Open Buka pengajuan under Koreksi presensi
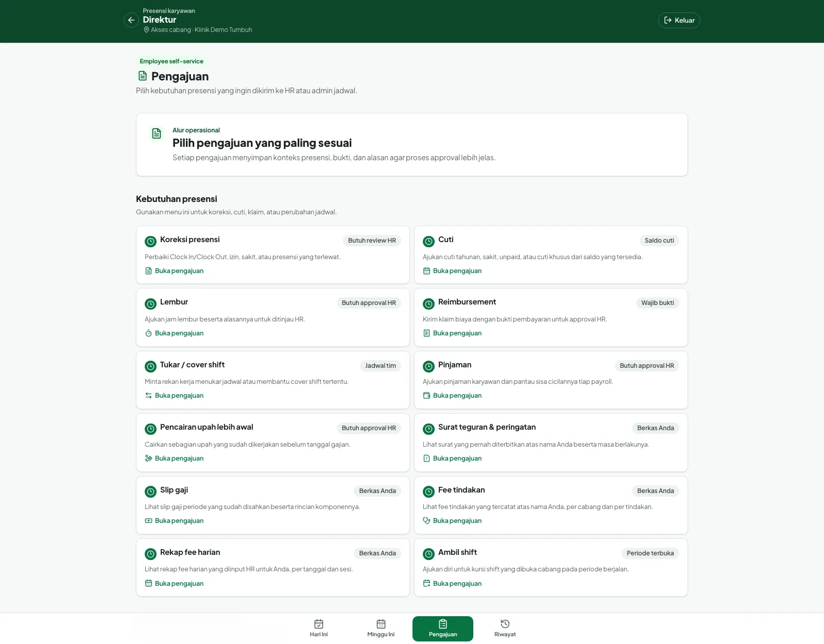Screen dimensions: 824x644 174,271
